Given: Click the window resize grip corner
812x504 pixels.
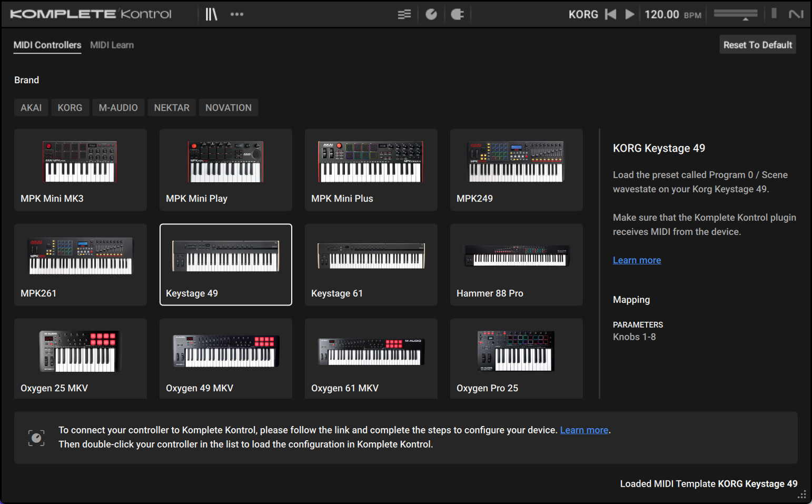Looking at the screenshot, I should (x=802, y=495).
